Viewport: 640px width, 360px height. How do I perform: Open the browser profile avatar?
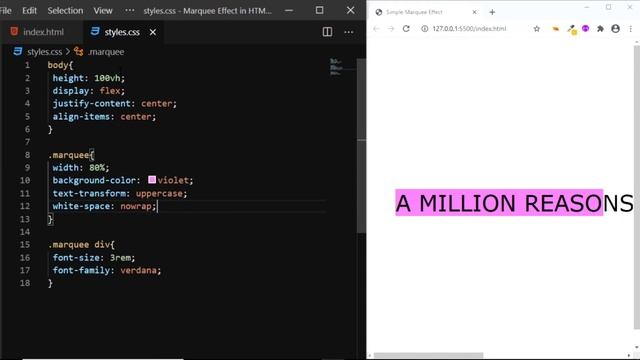[x=616, y=29]
